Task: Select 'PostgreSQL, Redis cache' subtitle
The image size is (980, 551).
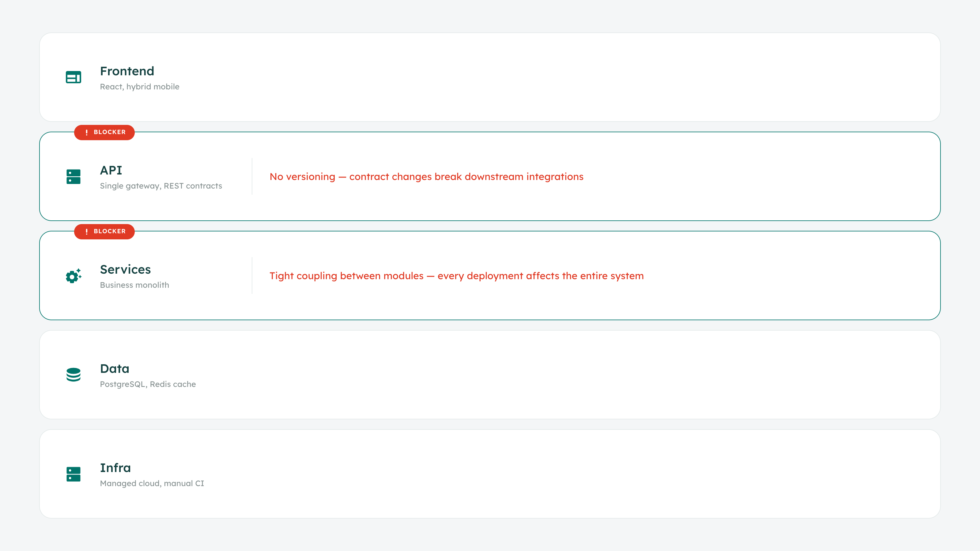Action: (x=148, y=384)
